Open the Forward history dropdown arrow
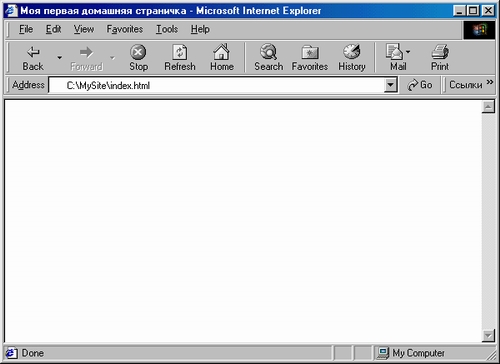The image size is (500, 364). pyautogui.click(x=112, y=58)
